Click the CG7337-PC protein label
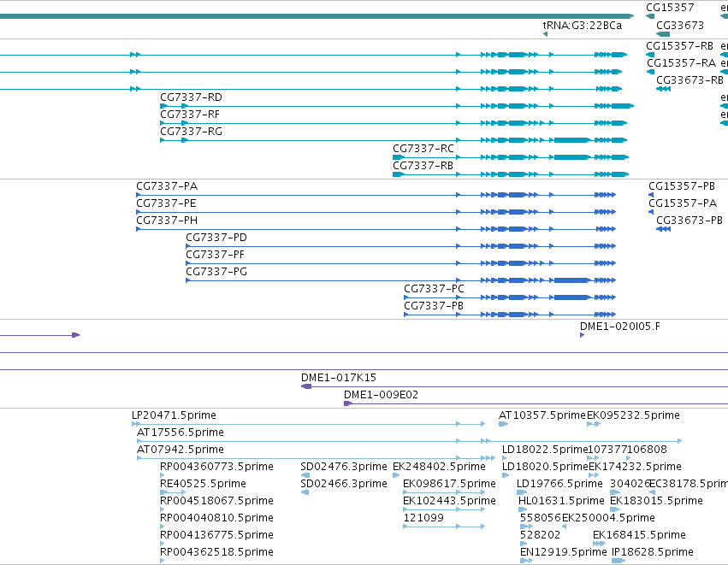 (x=434, y=289)
